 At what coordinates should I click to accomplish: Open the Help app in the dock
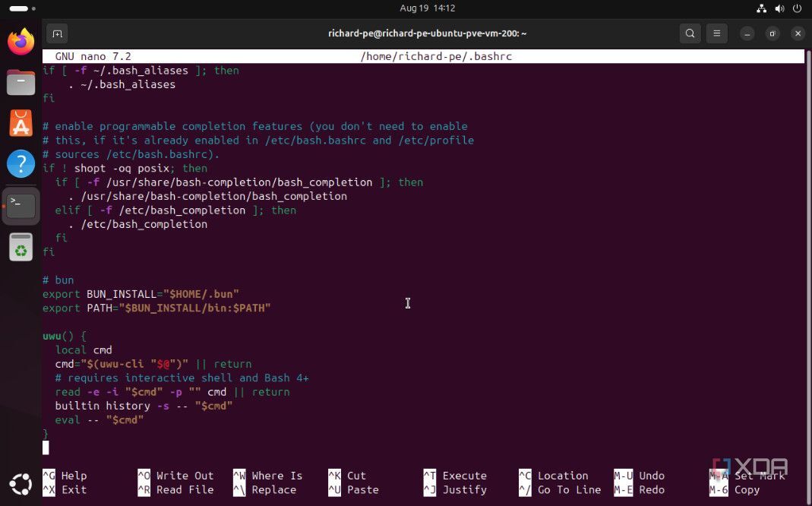tap(21, 164)
